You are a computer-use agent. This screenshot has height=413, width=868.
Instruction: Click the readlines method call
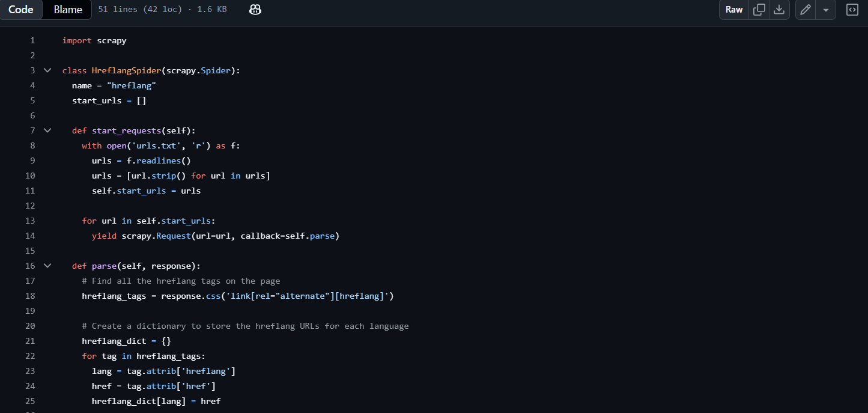(159, 161)
